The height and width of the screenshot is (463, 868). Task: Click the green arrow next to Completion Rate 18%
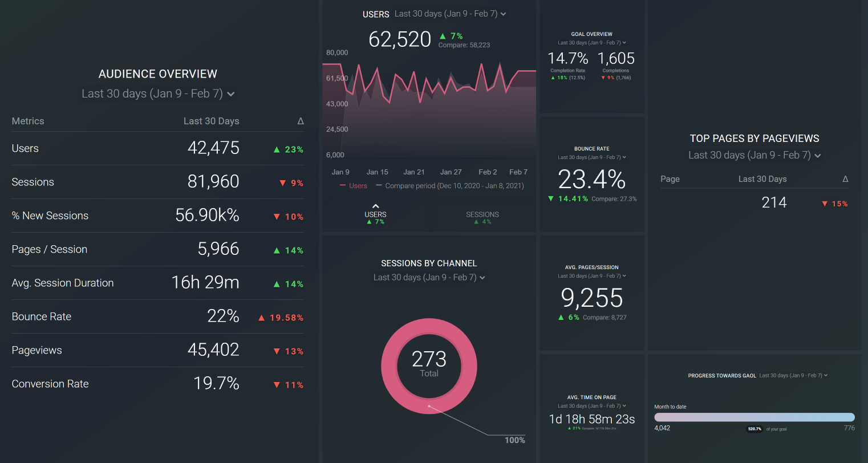point(553,77)
